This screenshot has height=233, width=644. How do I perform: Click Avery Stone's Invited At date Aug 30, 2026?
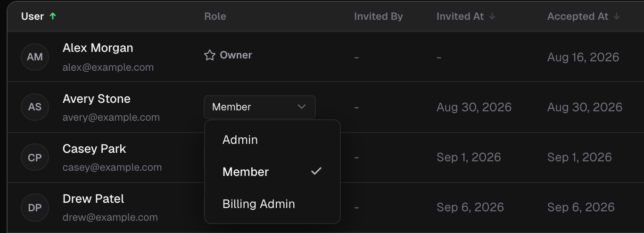click(474, 108)
